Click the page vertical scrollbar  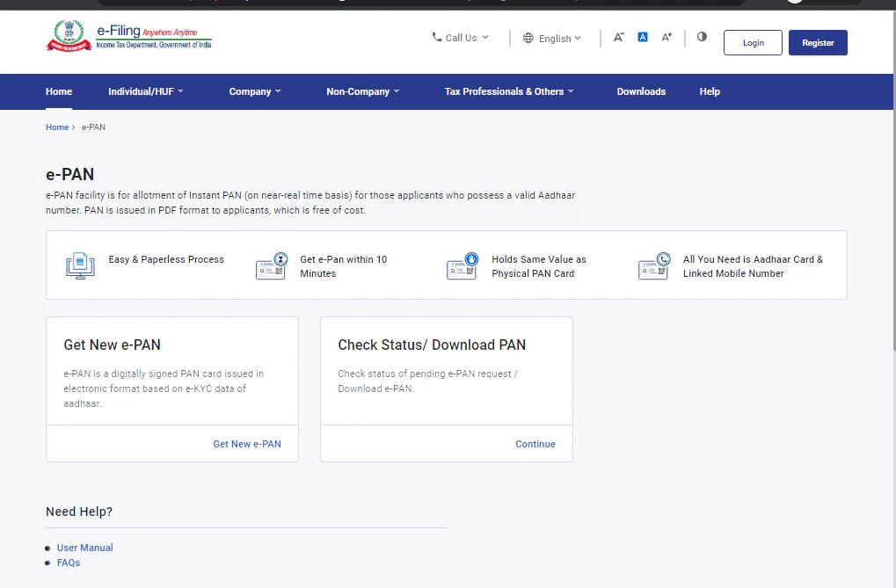(893, 183)
